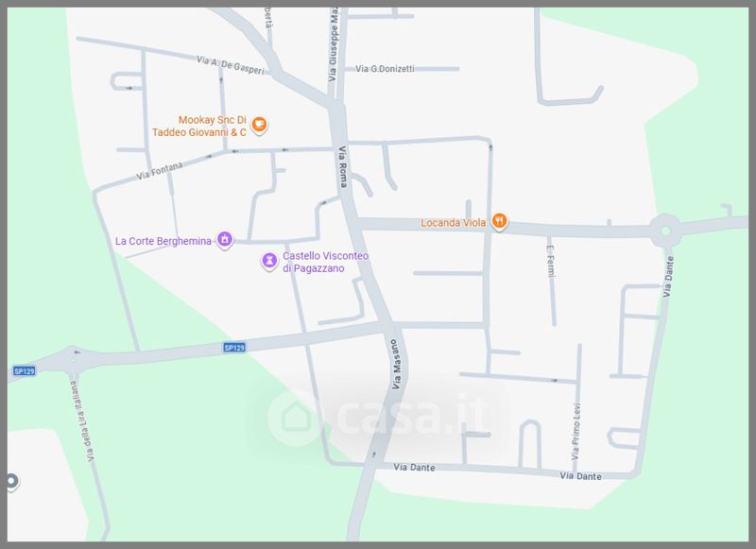Screen dimensions: 756x549
Task: Click the Mookay Snc Di Taddeo label
Action: 199,126
